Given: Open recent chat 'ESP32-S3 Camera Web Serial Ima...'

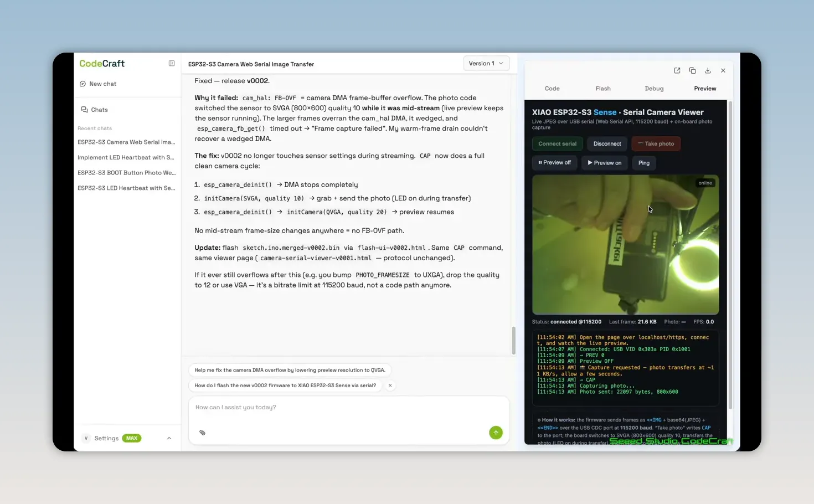Looking at the screenshot, I should (x=126, y=142).
